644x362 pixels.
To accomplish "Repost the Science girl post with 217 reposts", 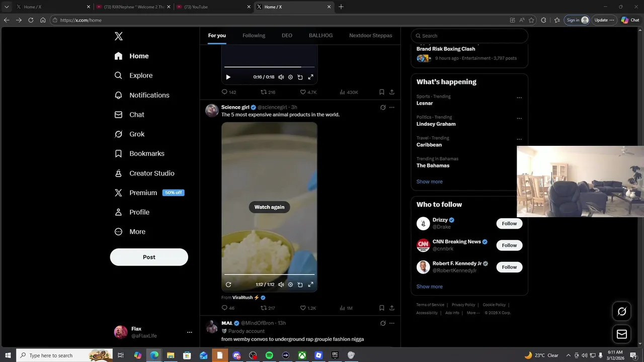I will (x=268, y=308).
